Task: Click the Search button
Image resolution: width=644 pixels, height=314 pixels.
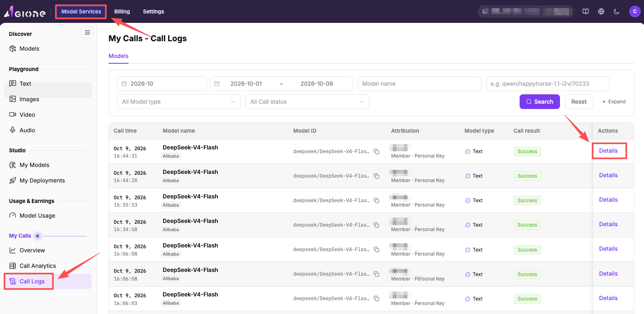Action: click(540, 102)
